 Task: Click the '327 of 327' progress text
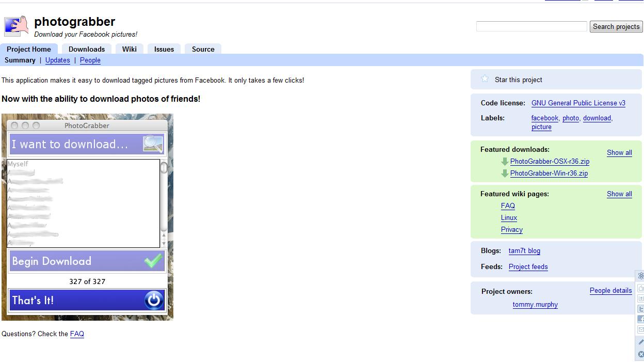(x=87, y=281)
